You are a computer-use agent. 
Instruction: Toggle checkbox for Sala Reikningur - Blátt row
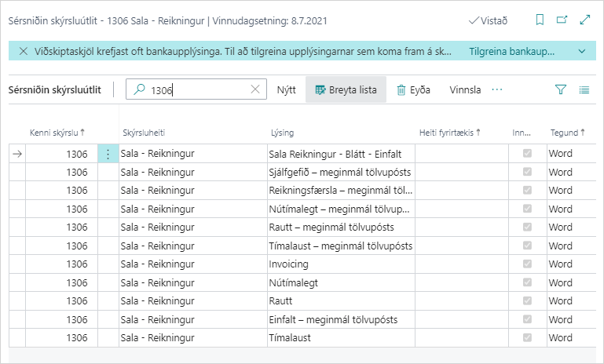pyautogui.click(x=527, y=154)
